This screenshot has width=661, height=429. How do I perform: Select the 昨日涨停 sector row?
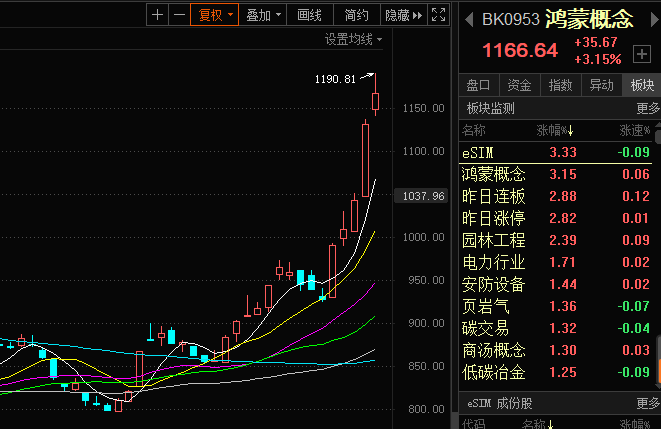pos(556,218)
